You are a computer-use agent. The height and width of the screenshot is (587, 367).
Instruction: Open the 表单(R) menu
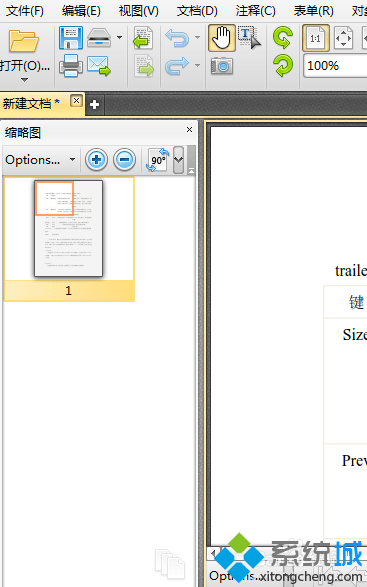(x=313, y=10)
